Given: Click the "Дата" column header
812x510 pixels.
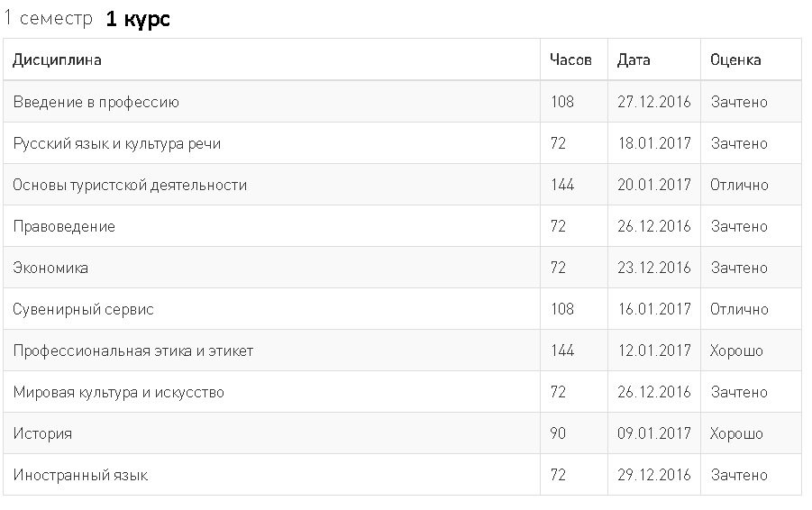Looking at the screenshot, I should click(x=634, y=60).
